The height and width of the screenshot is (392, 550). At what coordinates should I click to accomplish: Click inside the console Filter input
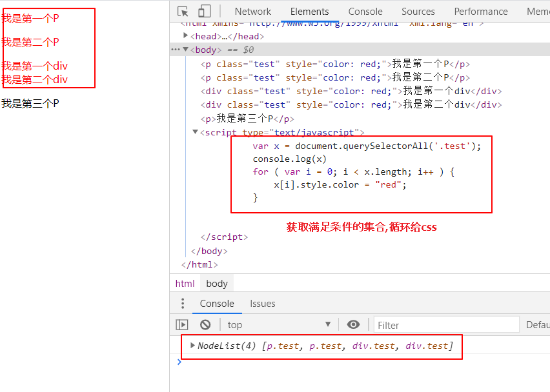pyautogui.click(x=445, y=324)
